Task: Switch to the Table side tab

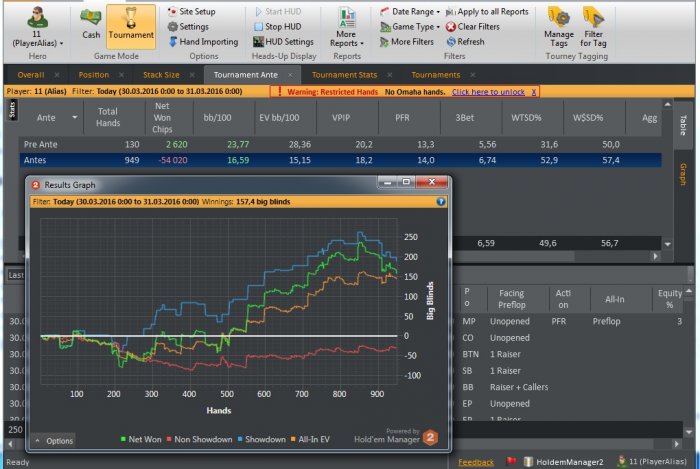Action: [x=683, y=125]
